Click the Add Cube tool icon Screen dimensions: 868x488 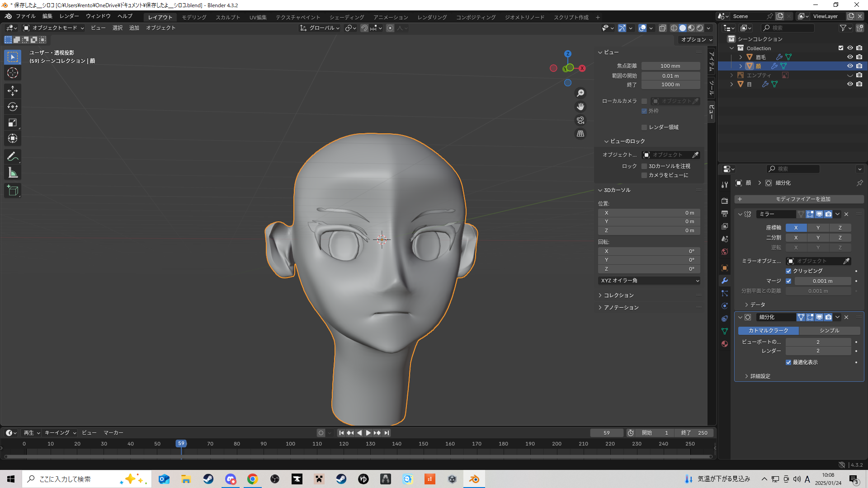pyautogui.click(x=13, y=191)
